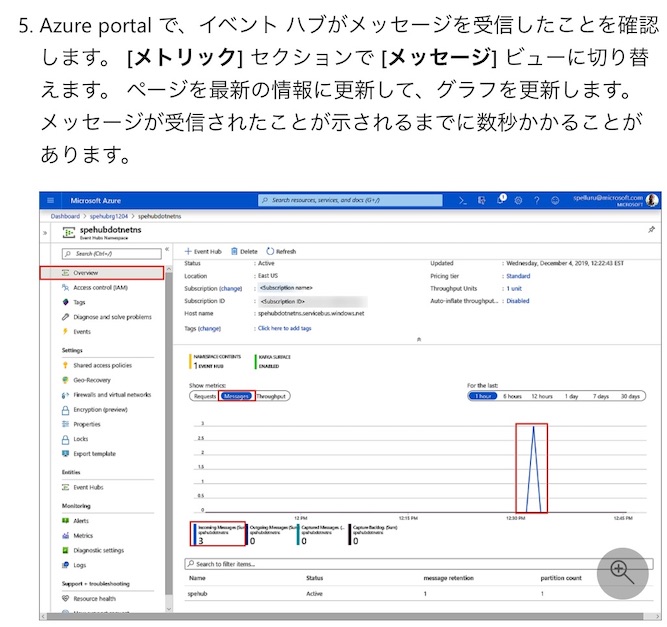Click the Diagnostic settings icon

(65, 550)
